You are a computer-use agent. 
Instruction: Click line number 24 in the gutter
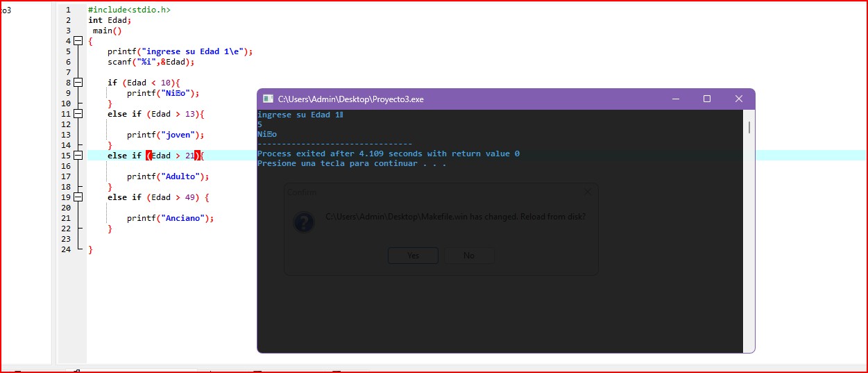[66, 249]
